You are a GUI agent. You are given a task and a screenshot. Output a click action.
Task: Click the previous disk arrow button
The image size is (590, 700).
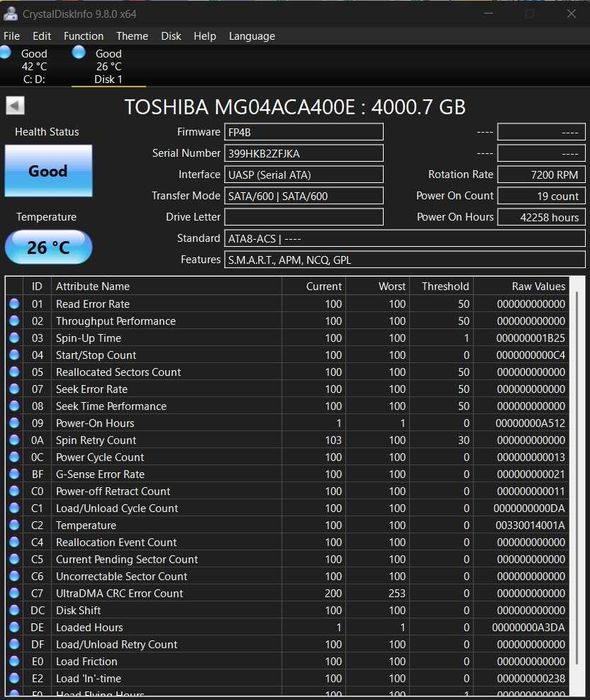(15, 106)
